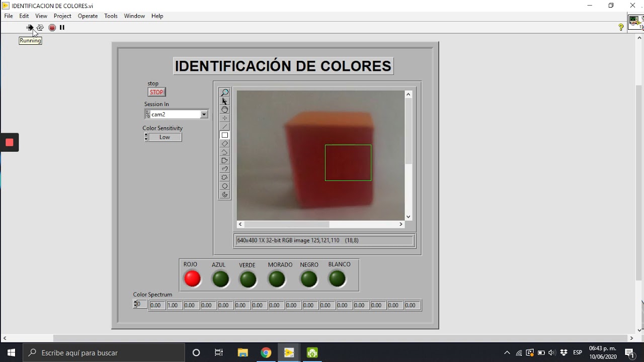The width and height of the screenshot is (644, 362).
Task: Open the Operate menu
Action: pyautogui.click(x=88, y=16)
